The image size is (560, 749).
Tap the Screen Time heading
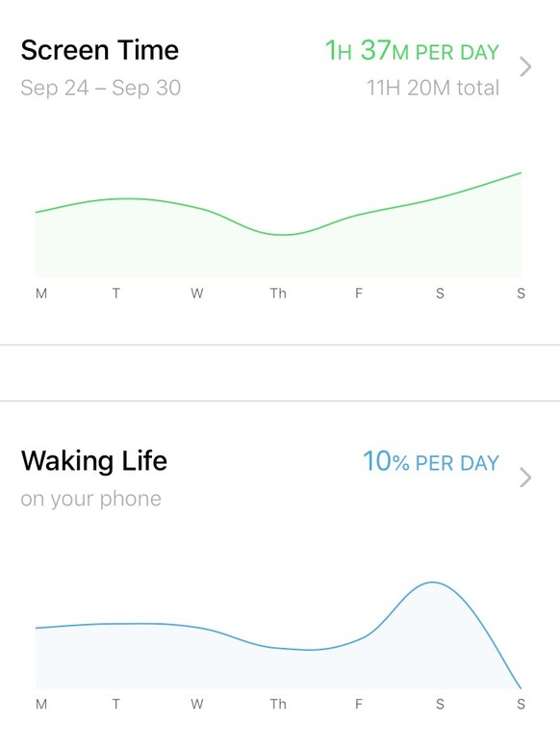click(100, 50)
